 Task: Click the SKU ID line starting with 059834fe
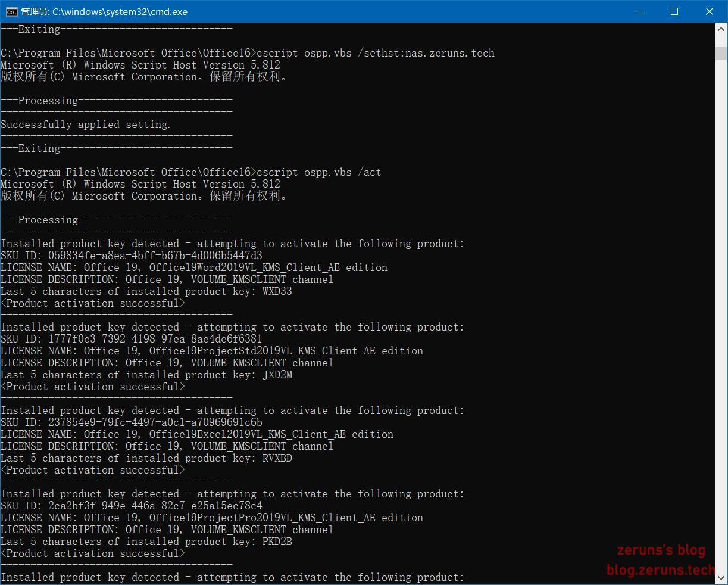[131, 256]
